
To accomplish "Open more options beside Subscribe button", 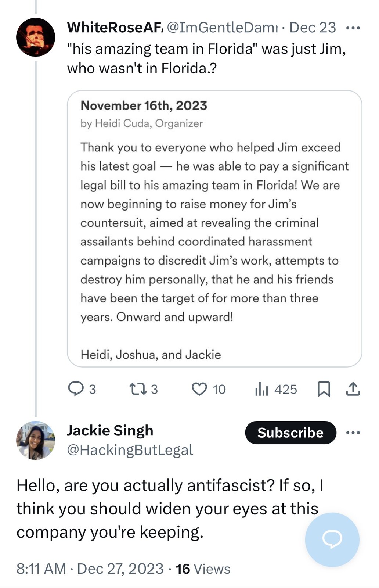I will (x=353, y=433).
